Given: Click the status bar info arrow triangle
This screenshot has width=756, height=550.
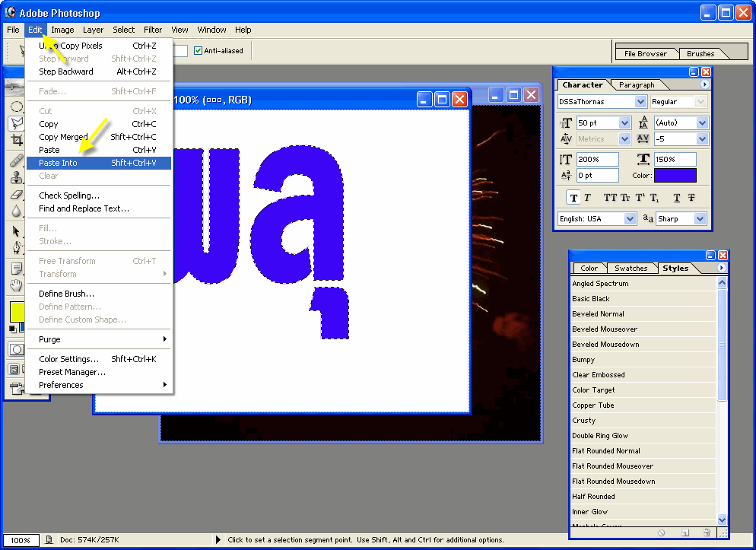Looking at the screenshot, I should tap(218, 540).
